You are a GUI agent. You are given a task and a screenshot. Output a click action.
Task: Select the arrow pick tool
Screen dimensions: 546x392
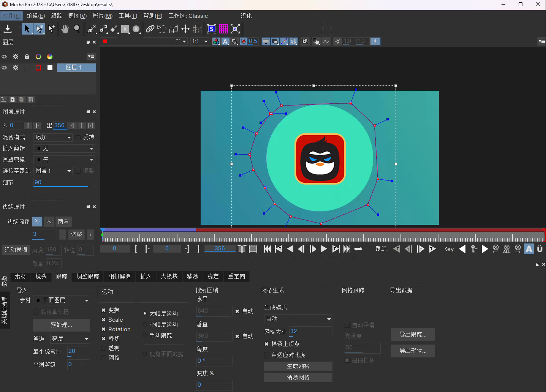pyautogui.click(x=27, y=29)
